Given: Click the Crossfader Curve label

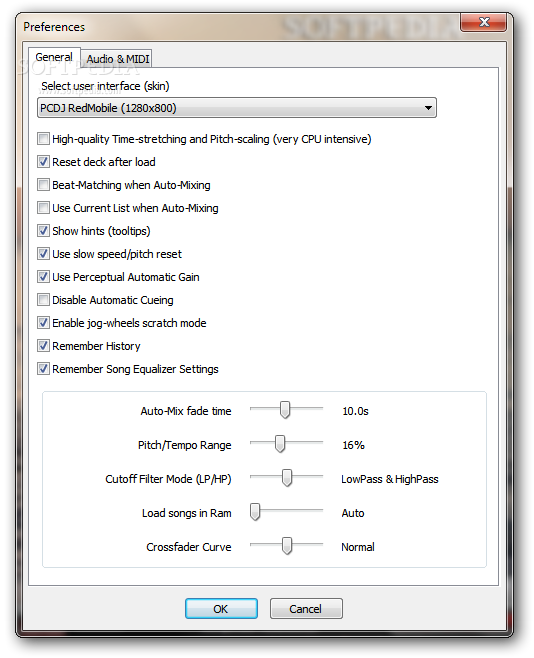Looking at the screenshot, I should 189,547.
